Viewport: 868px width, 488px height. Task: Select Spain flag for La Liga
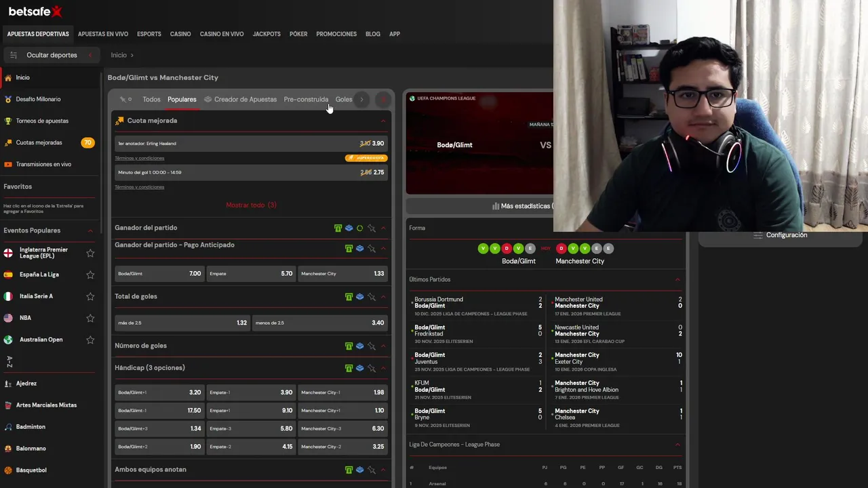tap(8, 274)
